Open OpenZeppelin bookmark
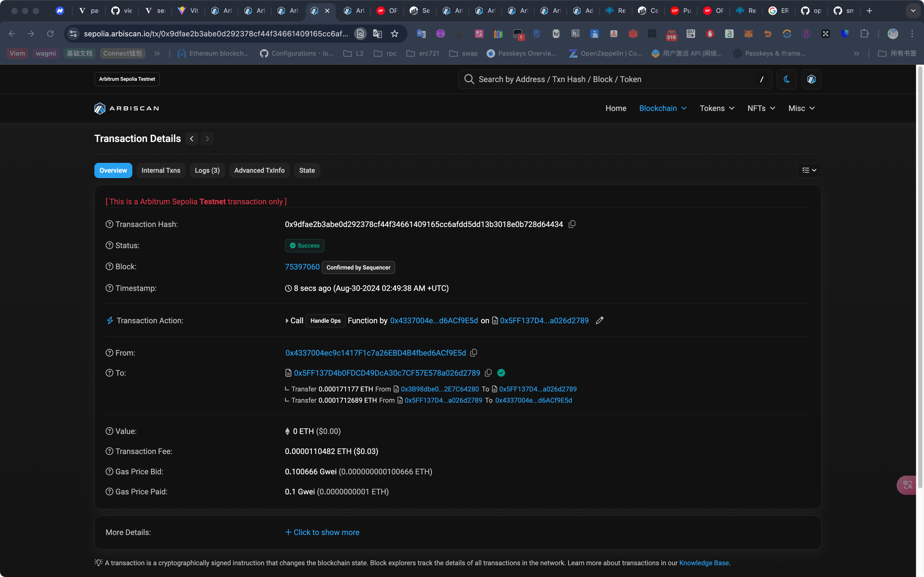924x577 pixels. 605,53
